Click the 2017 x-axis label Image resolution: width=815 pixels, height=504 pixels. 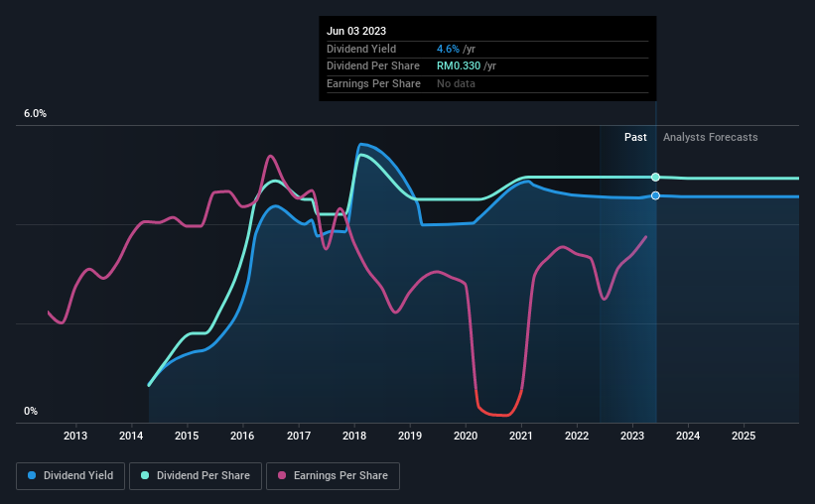tap(299, 436)
